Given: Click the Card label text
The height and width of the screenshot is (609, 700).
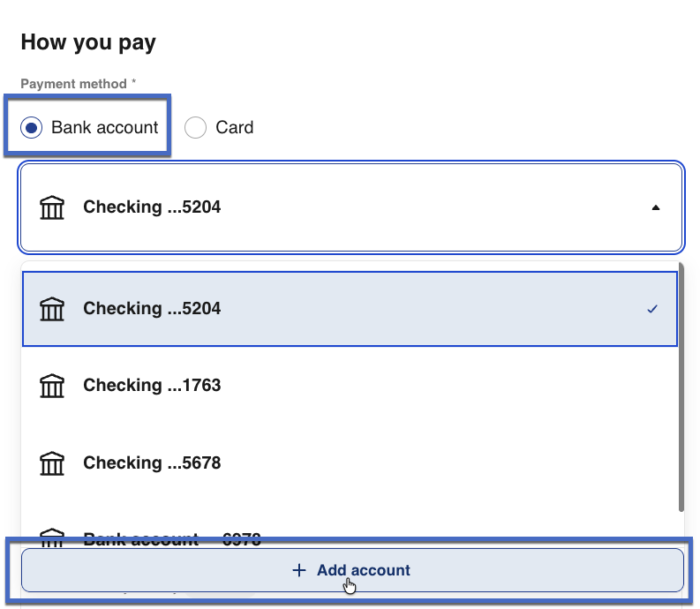Looking at the screenshot, I should point(234,128).
